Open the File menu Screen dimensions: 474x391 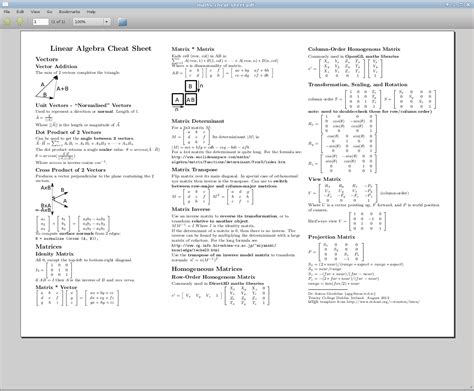point(7,12)
